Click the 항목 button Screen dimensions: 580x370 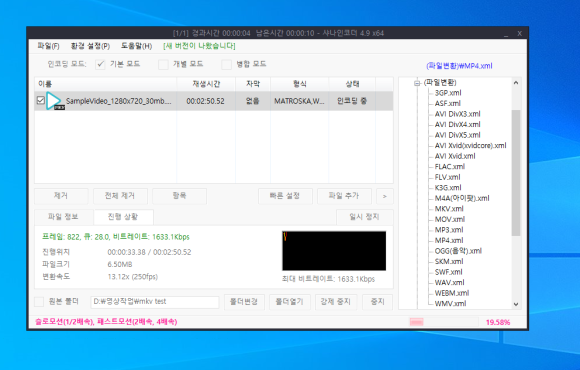click(179, 196)
